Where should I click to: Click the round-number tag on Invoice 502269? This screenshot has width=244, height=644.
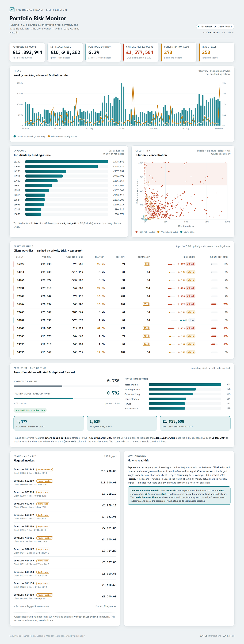(44, 481)
